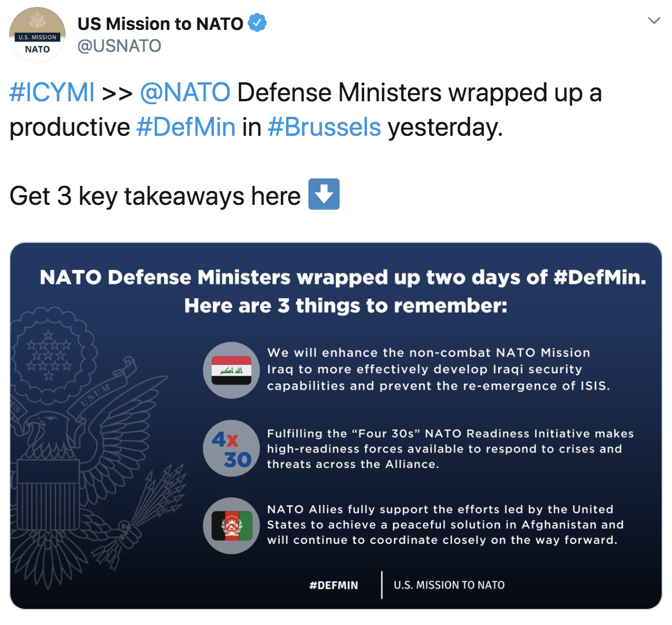Click the blue verified badge
Screen dimensions: 672x625
(257, 24)
